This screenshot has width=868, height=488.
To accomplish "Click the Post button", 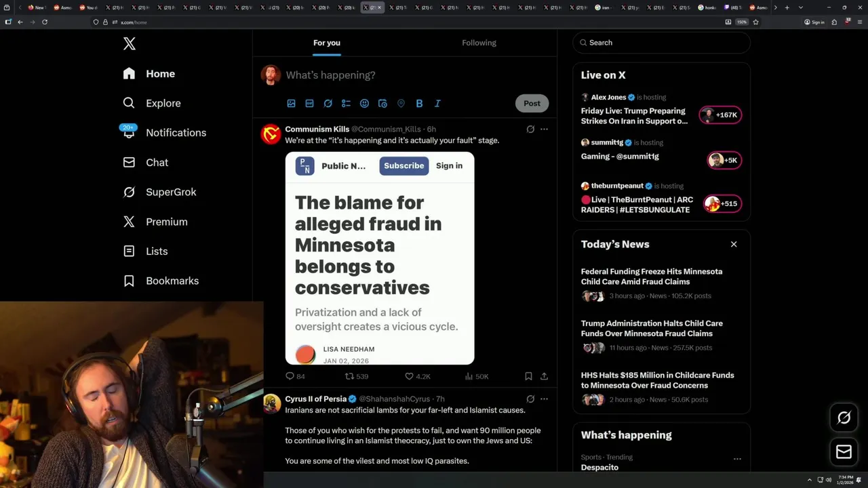I will tap(532, 104).
